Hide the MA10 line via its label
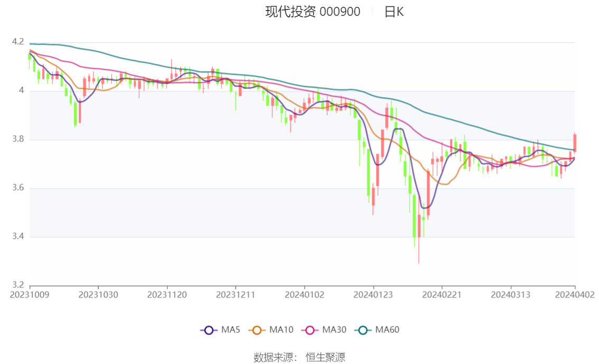The width and height of the screenshot is (599, 364). [x=281, y=330]
